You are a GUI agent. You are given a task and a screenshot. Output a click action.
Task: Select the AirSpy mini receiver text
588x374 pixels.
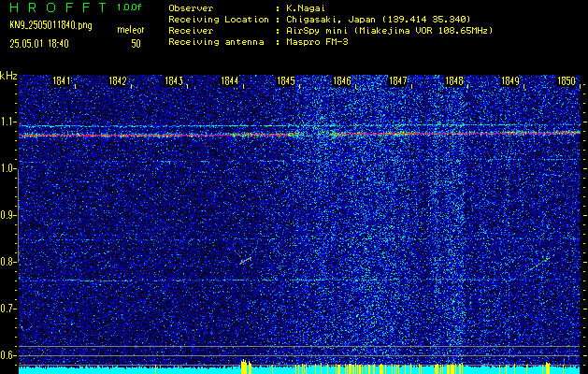pos(389,31)
